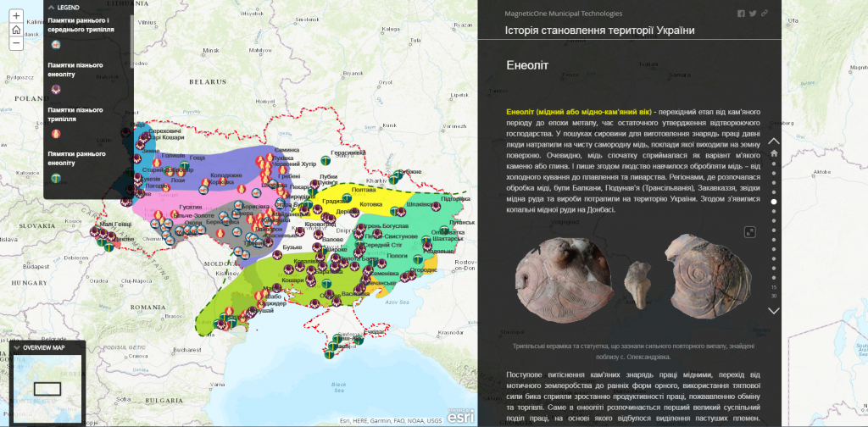
Task: Click legend label 'Пямятки раннього енеоліту'
Action: coord(76,158)
